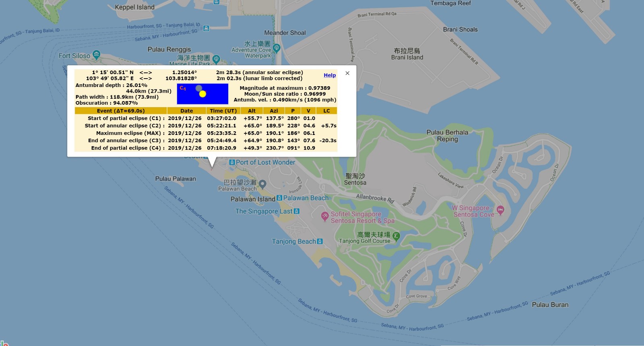Click the Date column header
Viewport: 644px width, 346px height.
(x=187, y=111)
